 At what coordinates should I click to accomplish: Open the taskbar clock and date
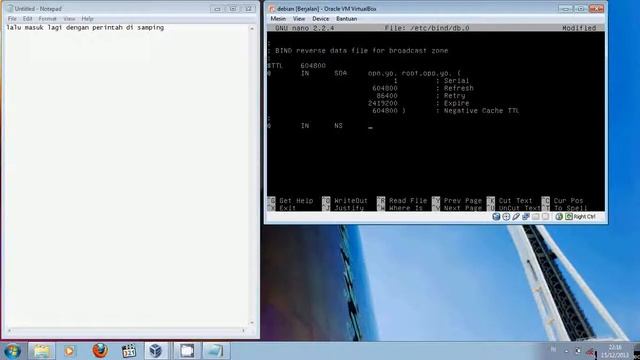tap(615, 351)
